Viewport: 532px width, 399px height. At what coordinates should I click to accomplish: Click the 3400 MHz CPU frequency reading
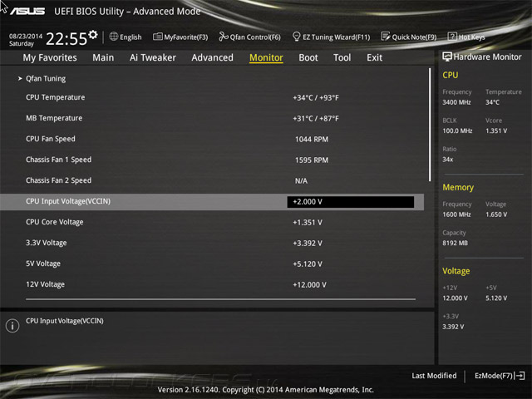pos(456,102)
